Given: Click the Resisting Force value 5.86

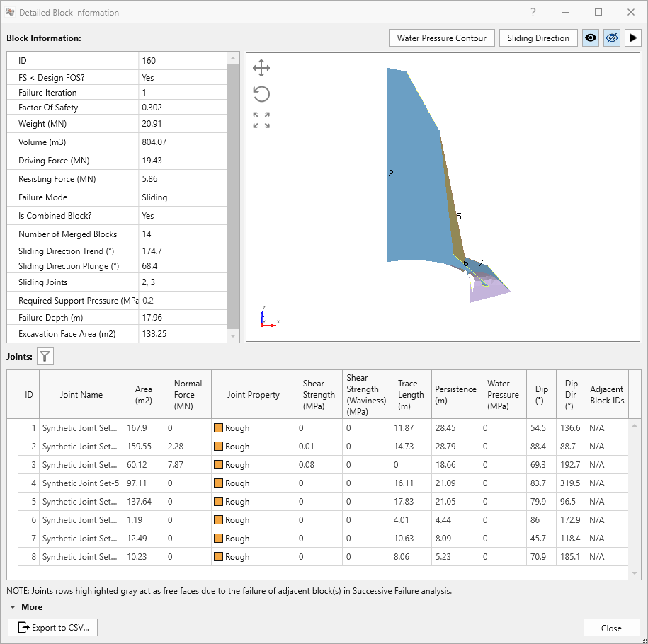Looking at the screenshot, I should point(149,179).
